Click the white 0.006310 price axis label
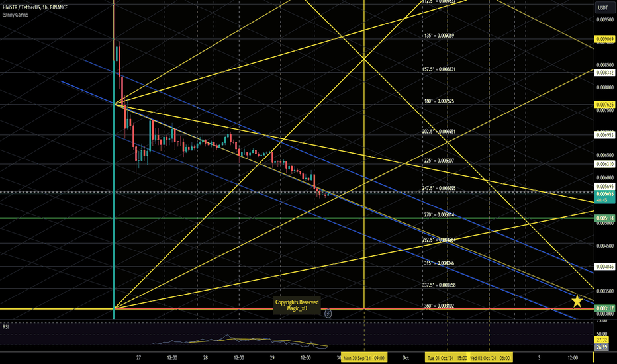Viewport: 617px width, 364px height. point(605,164)
